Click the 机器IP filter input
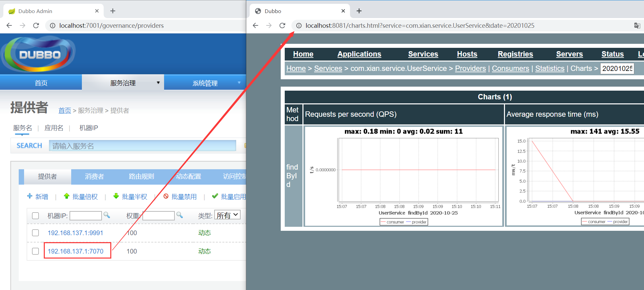The width and height of the screenshot is (644, 290). [x=86, y=216]
